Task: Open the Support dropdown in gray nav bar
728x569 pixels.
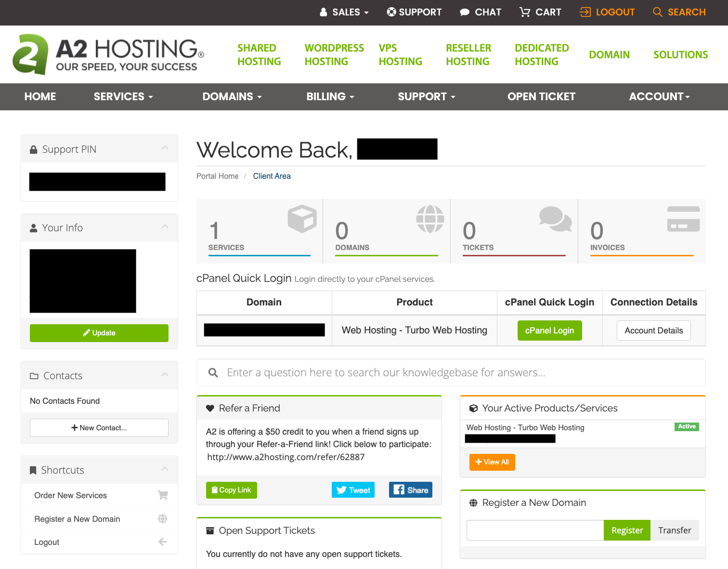Action: 427,96
